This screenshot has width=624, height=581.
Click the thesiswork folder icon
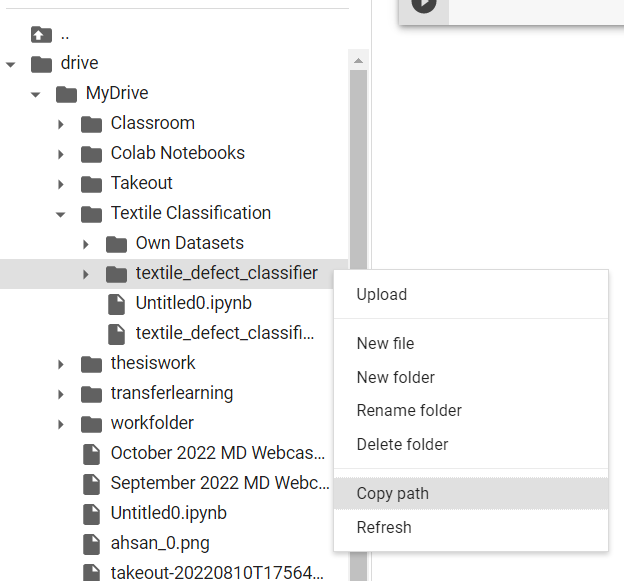point(92,364)
